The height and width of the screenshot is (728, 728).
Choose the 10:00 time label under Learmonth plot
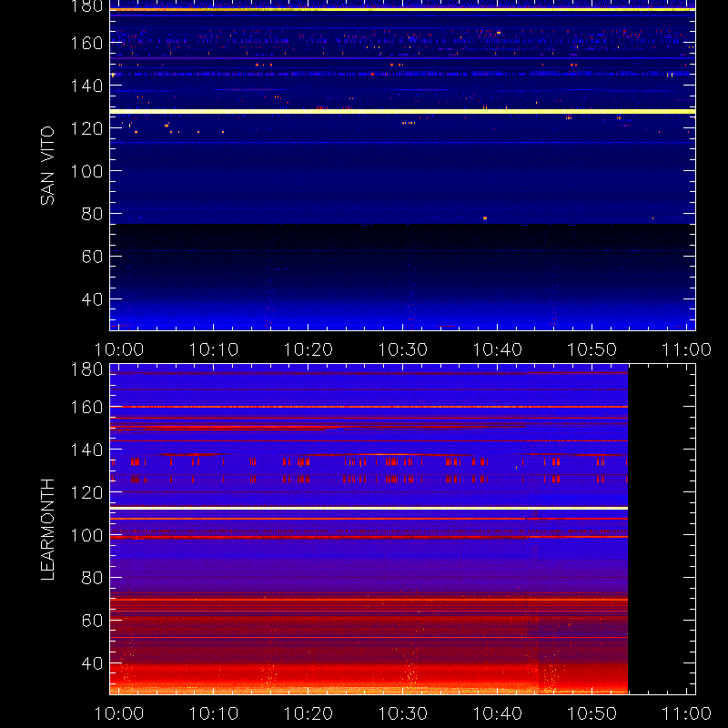coord(119,713)
